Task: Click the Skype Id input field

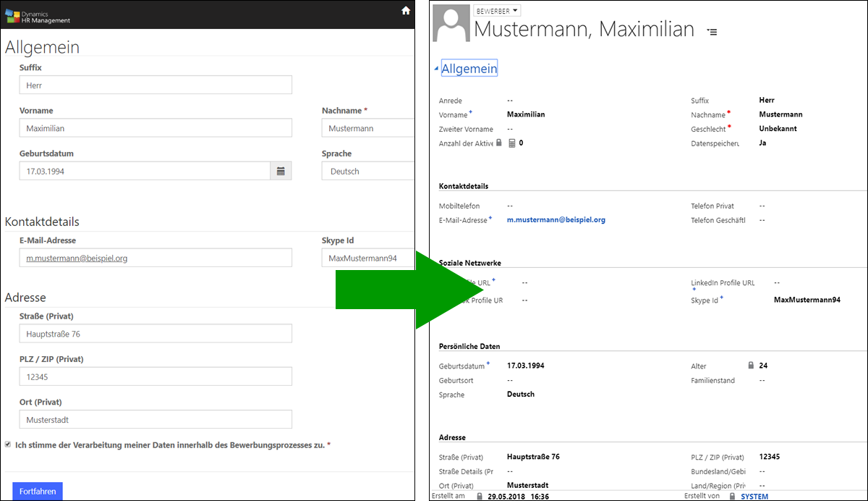Action: point(368,258)
